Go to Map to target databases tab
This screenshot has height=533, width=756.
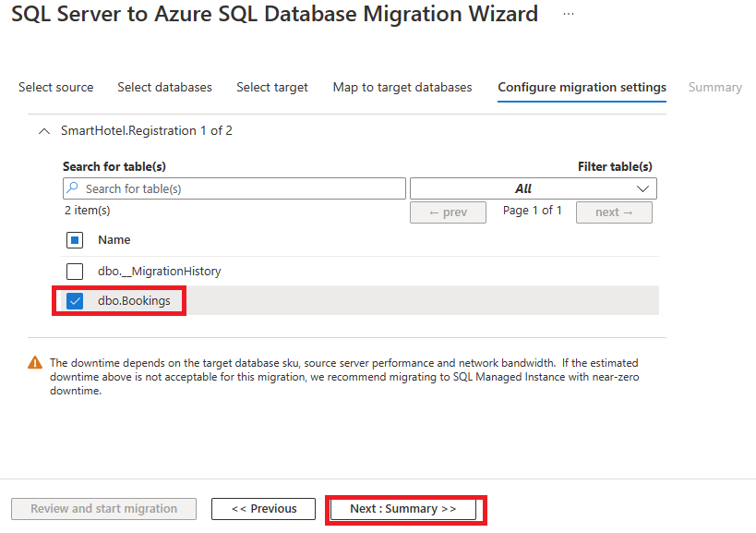click(402, 88)
